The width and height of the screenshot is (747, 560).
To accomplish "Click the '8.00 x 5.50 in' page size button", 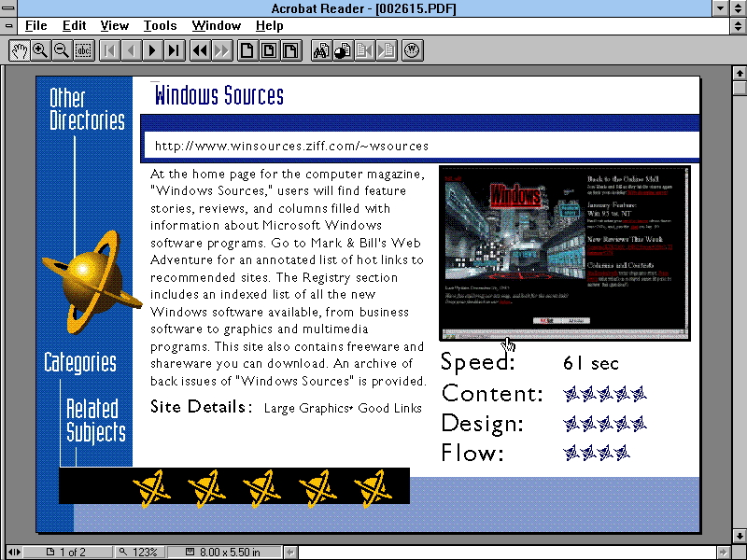I will click(224, 552).
